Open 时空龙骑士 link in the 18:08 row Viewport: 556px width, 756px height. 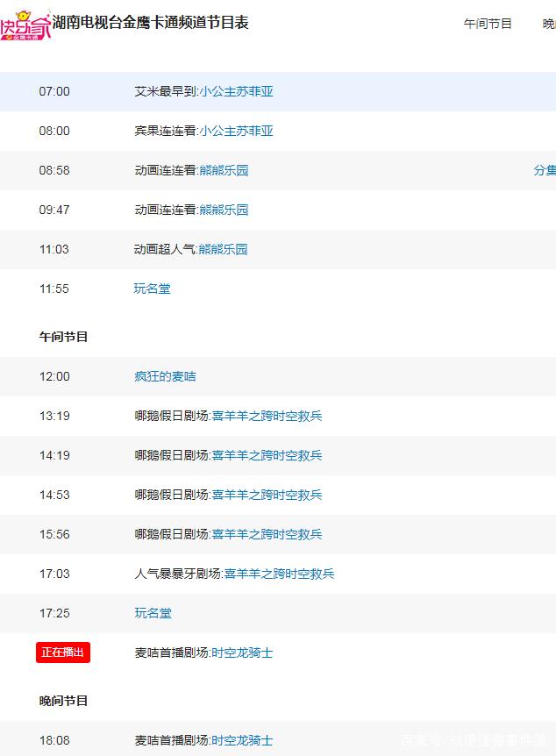click(242, 740)
